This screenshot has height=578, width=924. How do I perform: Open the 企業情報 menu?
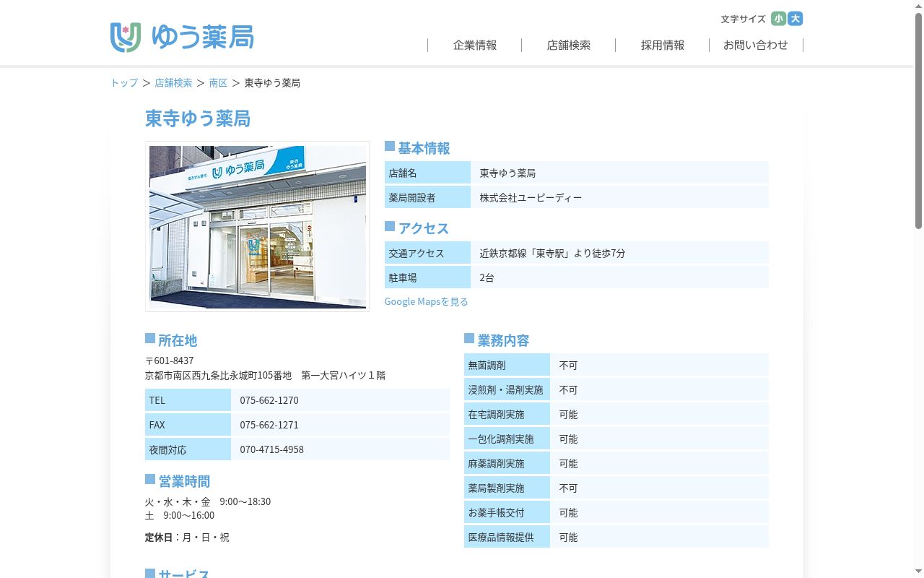[475, 45]
